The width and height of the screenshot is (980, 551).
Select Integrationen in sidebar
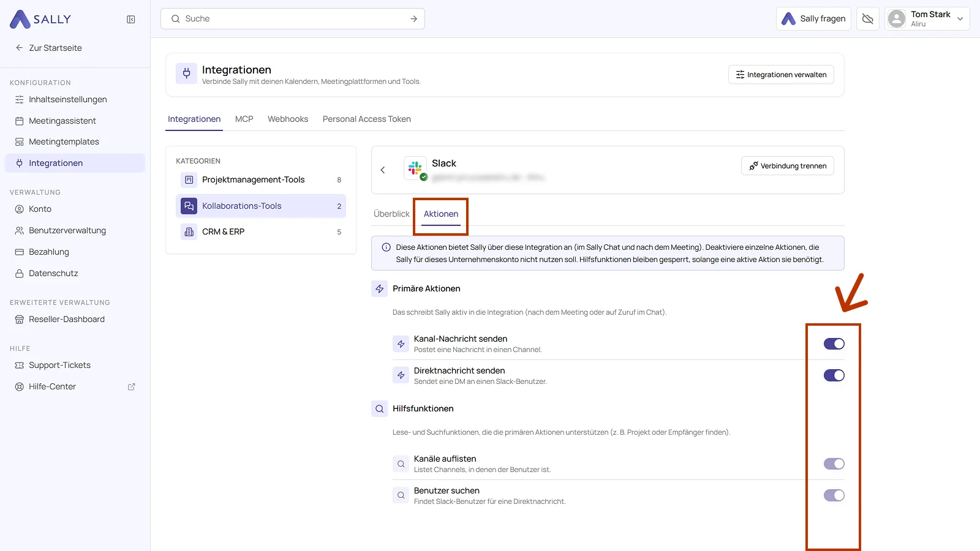pyautogui.click(x=75, y=163)
